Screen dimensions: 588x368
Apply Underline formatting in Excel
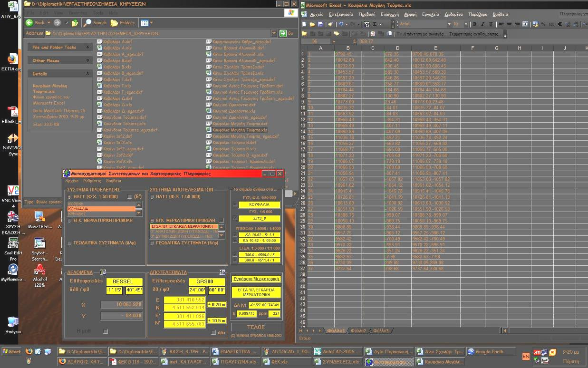(490, 24)
